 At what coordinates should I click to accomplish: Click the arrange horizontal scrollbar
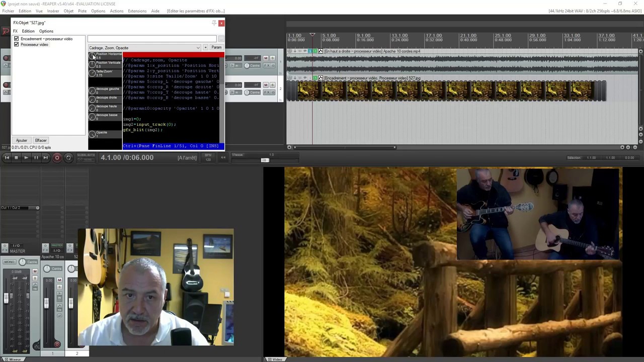point(345,147)
